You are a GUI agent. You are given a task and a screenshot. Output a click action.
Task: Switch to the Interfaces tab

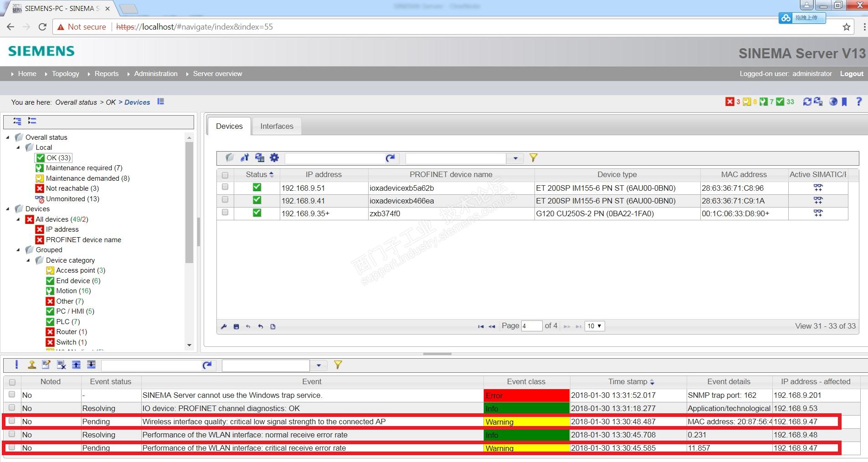277,127
